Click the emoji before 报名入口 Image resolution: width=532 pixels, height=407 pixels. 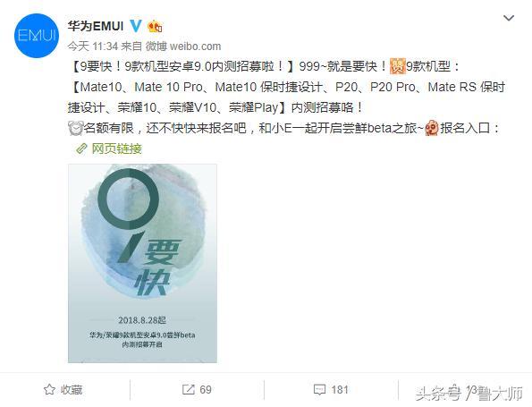(432, 128)
